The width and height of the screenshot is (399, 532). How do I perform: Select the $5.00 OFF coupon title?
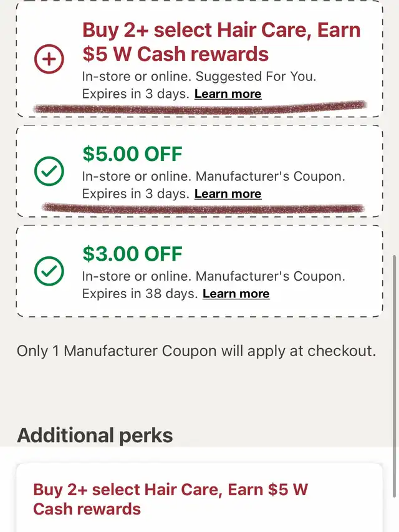coord(132,153)
